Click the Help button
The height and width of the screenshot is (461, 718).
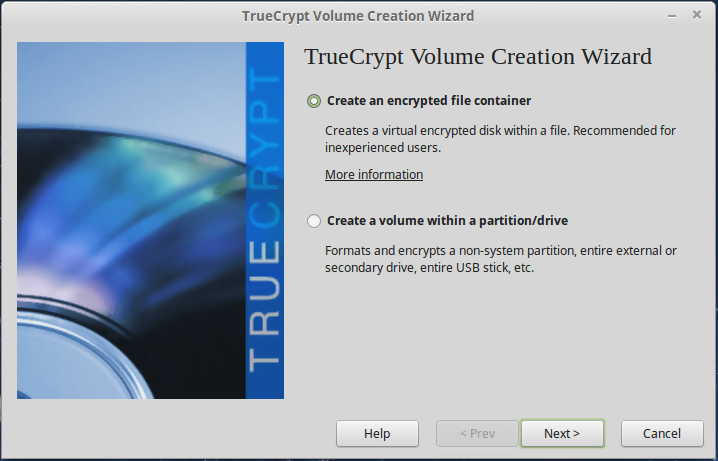point(377,434)
